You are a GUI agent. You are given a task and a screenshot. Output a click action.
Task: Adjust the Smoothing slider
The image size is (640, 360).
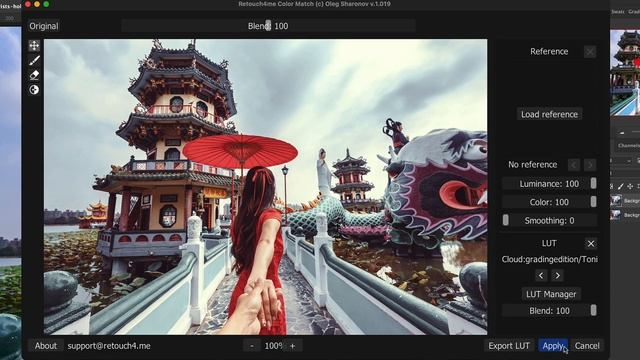[x=549, y=221]
